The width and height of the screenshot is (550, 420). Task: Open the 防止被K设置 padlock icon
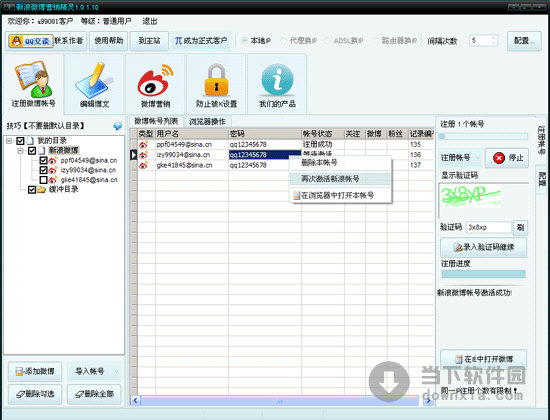coord(216,80)
